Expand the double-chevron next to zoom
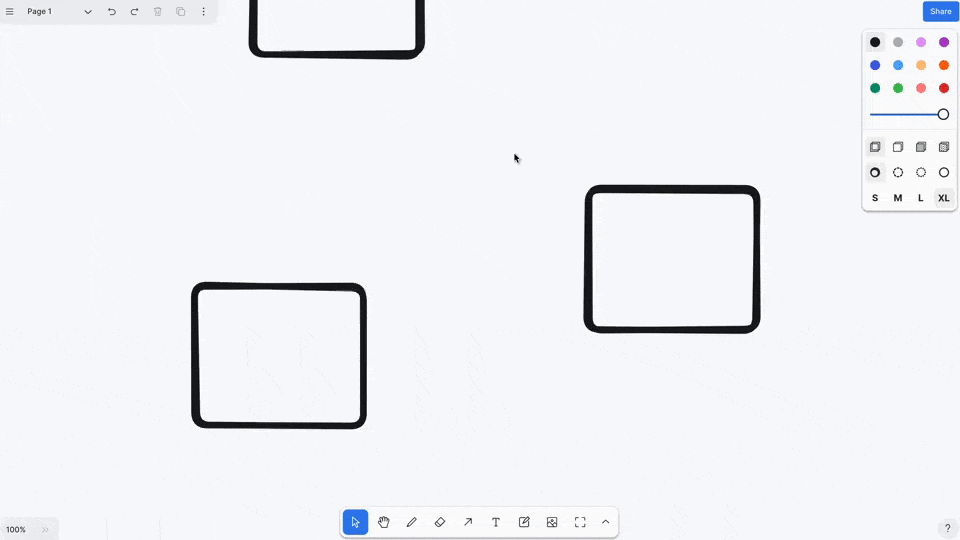Viewport: 960px width, 540px height. [x=45, y=530]
